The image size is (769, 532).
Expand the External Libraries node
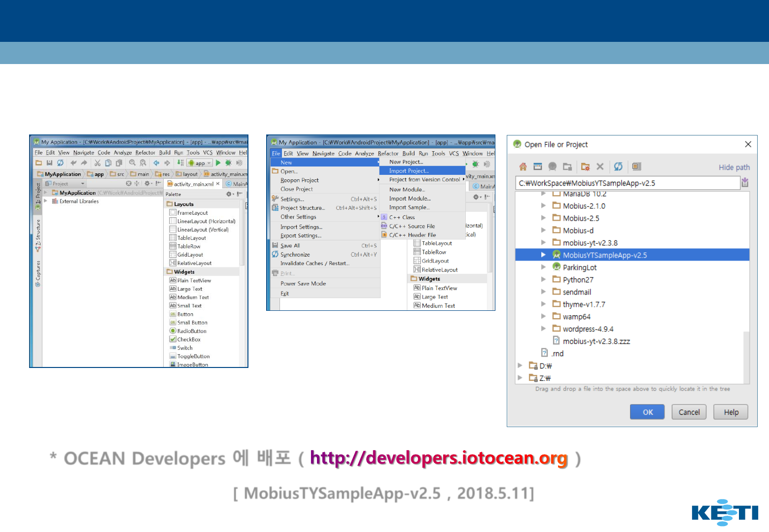[46, 201]
